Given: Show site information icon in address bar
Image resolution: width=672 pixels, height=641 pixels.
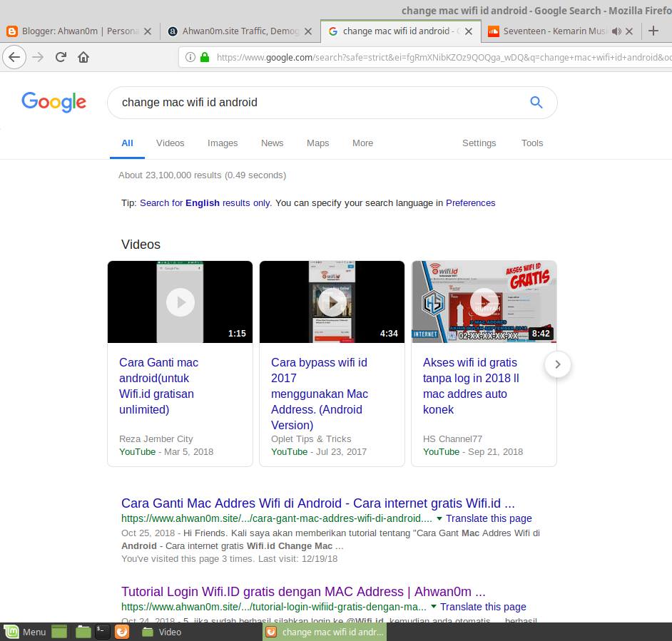Looking at the screenshot, I should (x=190, y=57).
